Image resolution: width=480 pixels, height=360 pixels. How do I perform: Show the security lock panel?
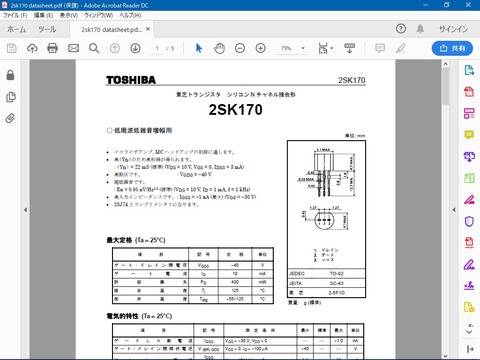[10, 75]
